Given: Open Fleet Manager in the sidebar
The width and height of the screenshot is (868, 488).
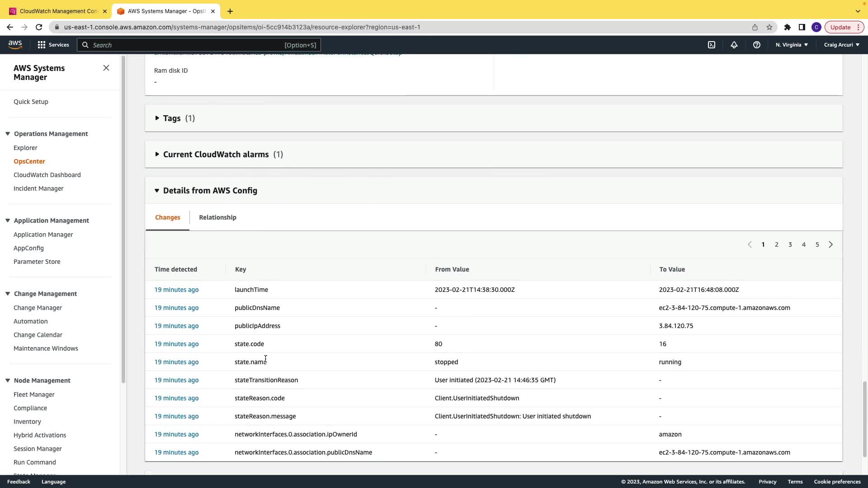Looking at the screenshot, I should click(x=34, y=394).
